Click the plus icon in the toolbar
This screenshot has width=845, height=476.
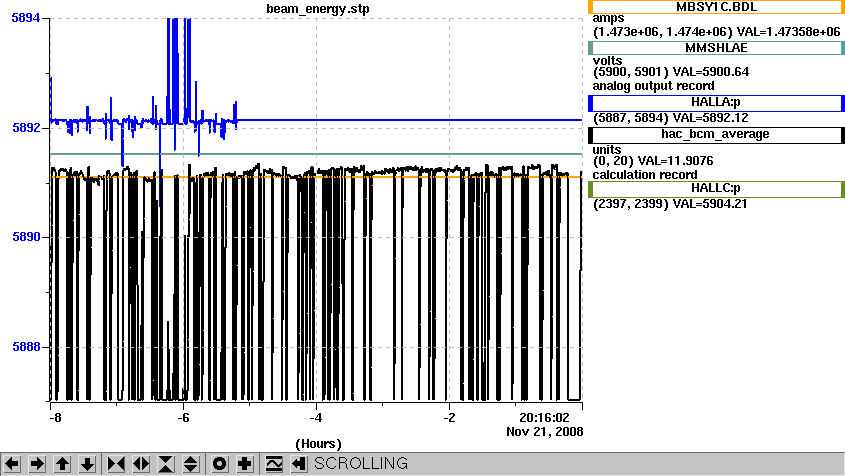tap(245, 464)
